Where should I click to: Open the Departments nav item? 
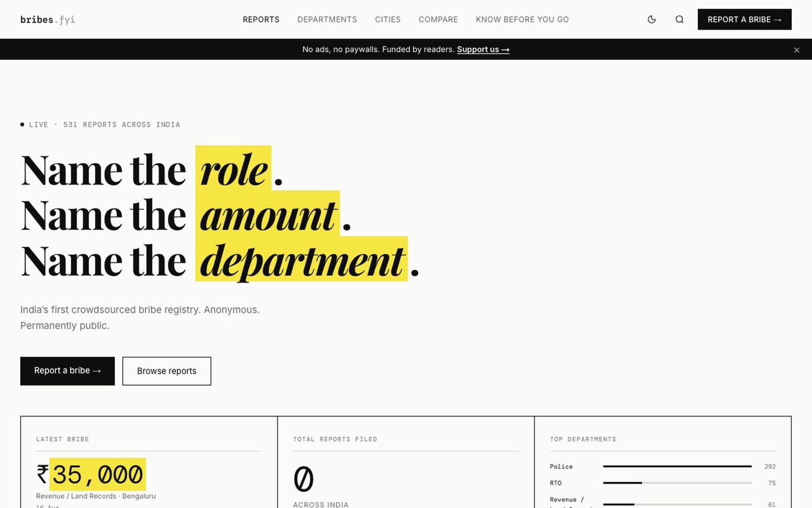[x=327, y=19]
